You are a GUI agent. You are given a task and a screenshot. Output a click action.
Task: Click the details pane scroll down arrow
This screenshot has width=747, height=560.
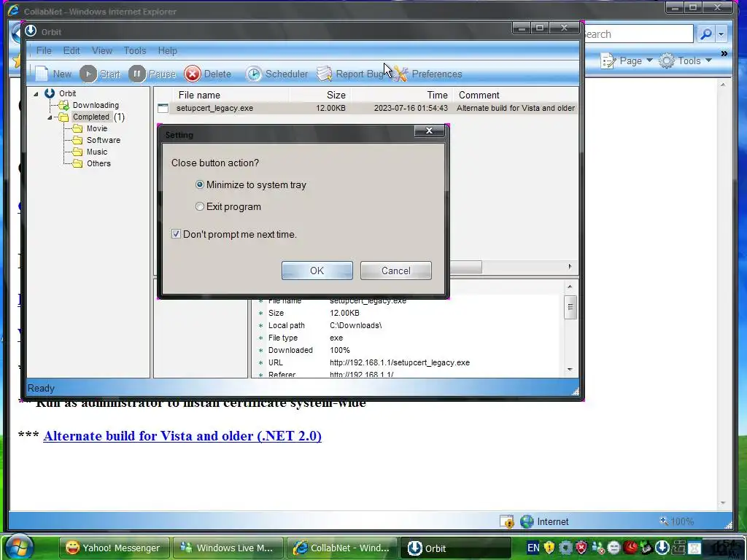(x=570, y=370)
